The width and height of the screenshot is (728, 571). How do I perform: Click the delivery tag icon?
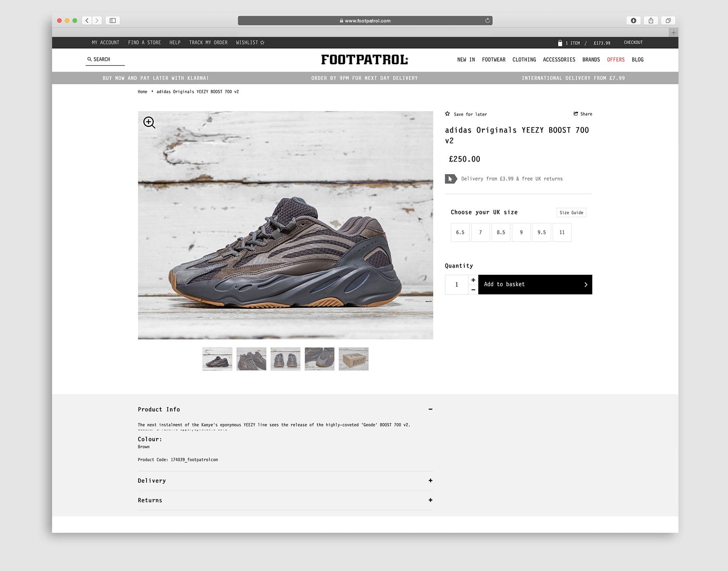[451, 179]
